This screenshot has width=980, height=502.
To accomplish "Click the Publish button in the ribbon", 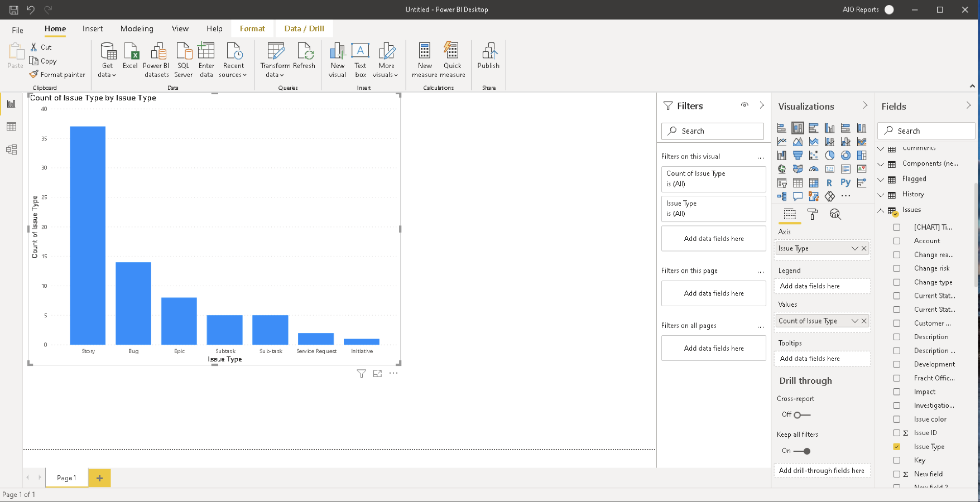I will click(x=488, y=59).
